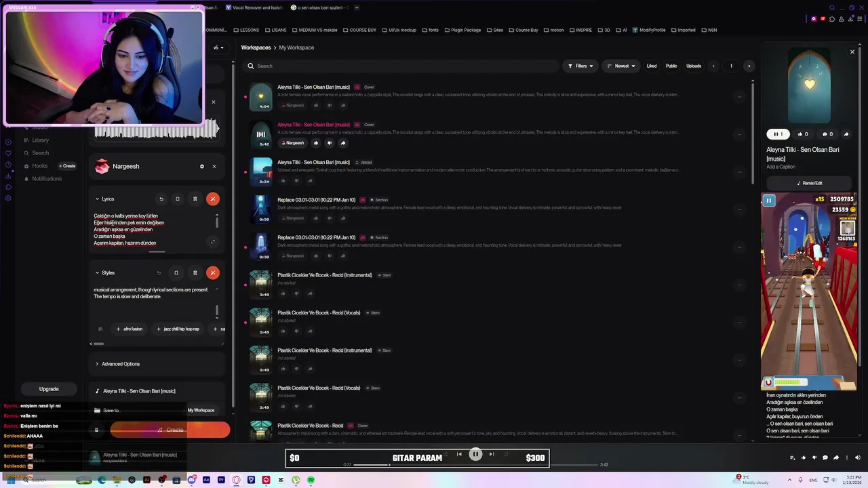
Task: Collapse the Lyrics section
Action: 97,199
